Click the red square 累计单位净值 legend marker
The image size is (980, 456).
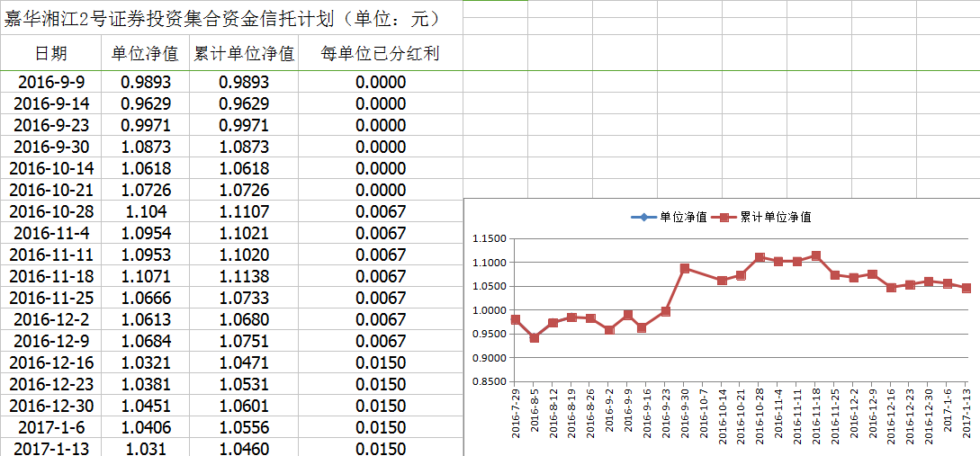coord(724,217)
